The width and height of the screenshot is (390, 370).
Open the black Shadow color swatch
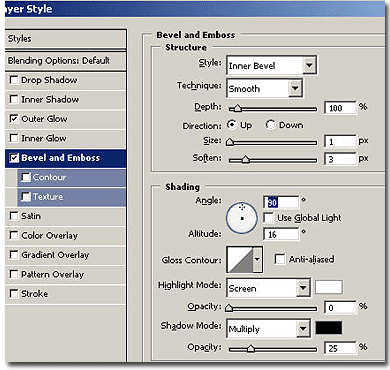(329, 328)
